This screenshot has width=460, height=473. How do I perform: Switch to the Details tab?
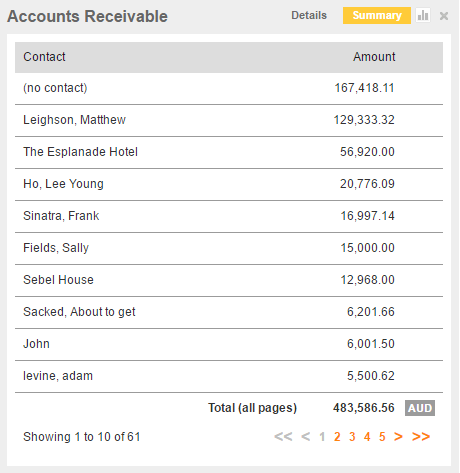(x=309, y=15)
